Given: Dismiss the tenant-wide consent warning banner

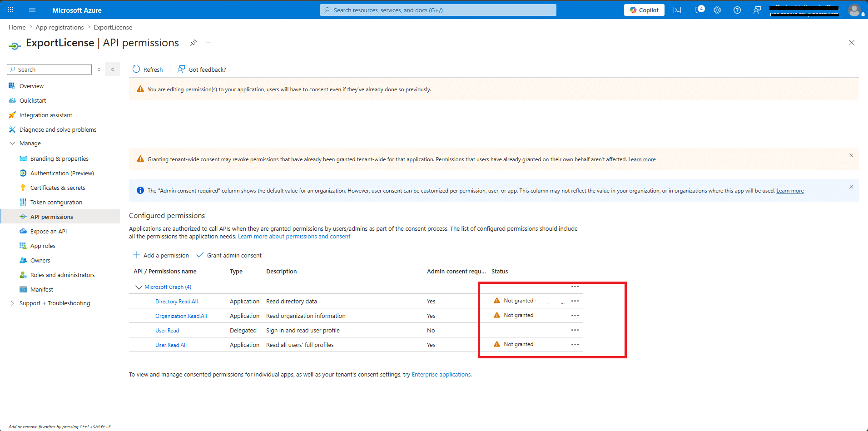Looking at the screenshot, I should click(851, 155).
